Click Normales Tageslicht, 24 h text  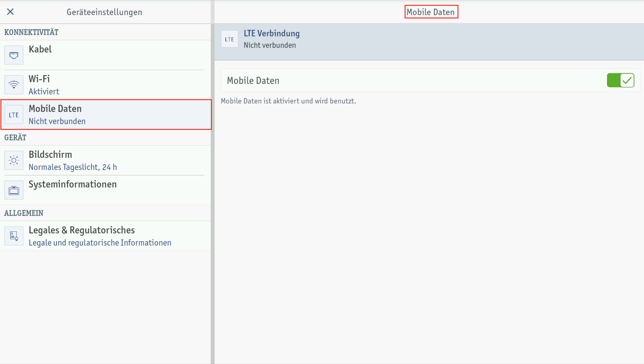73,167
